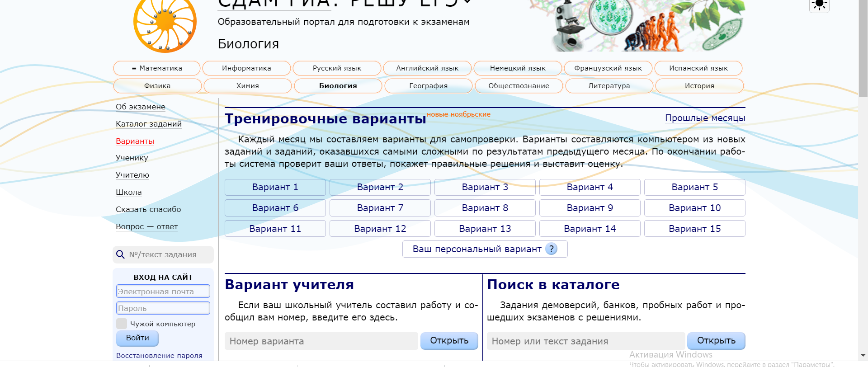The width and height of the screenshot is (868, 367).
Task: Click the Войти login button
Action: tap(137, 338)
